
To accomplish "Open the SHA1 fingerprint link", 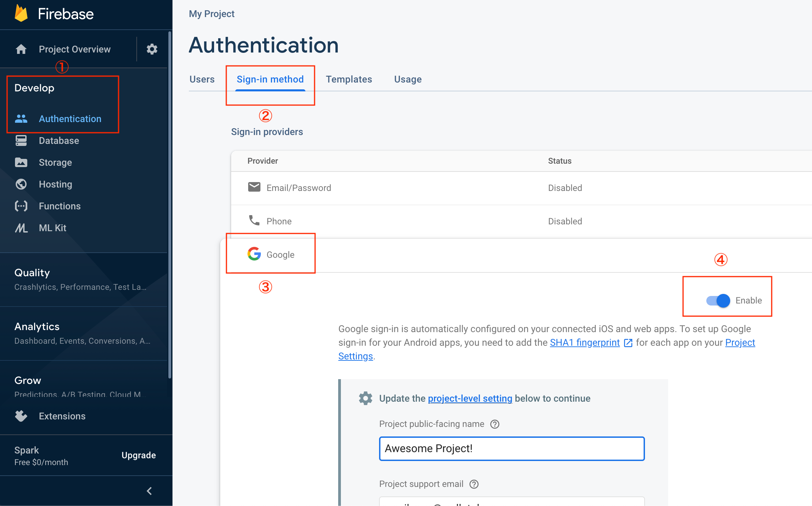I will click(585, 343).
